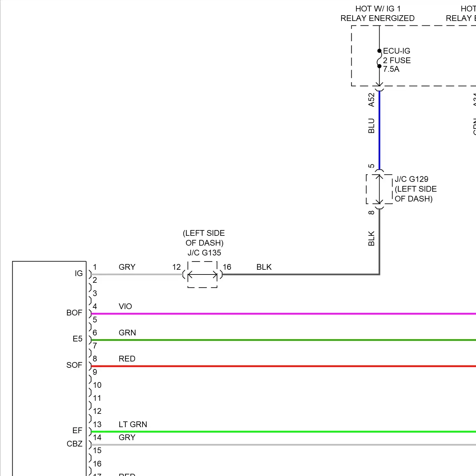This screenshot has height=476, width=476.
Task: Click the gray wire from pin 1
Action: pyautogui.click(x=137, y=274)
